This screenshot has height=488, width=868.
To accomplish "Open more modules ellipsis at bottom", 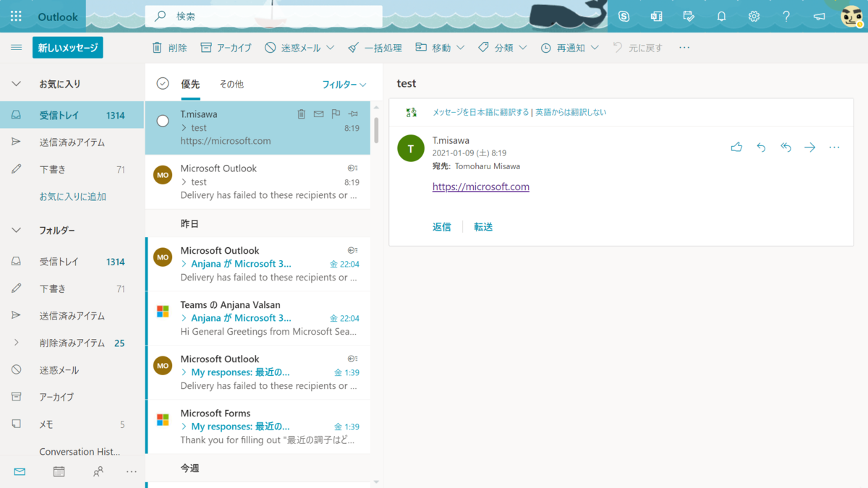I will [131, 471].
